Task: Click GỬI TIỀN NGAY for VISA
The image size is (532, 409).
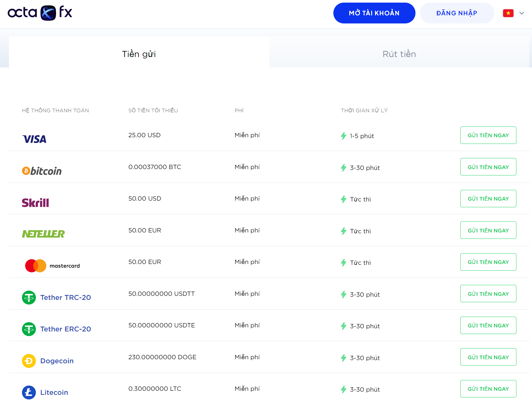Action: pos(488,135)
